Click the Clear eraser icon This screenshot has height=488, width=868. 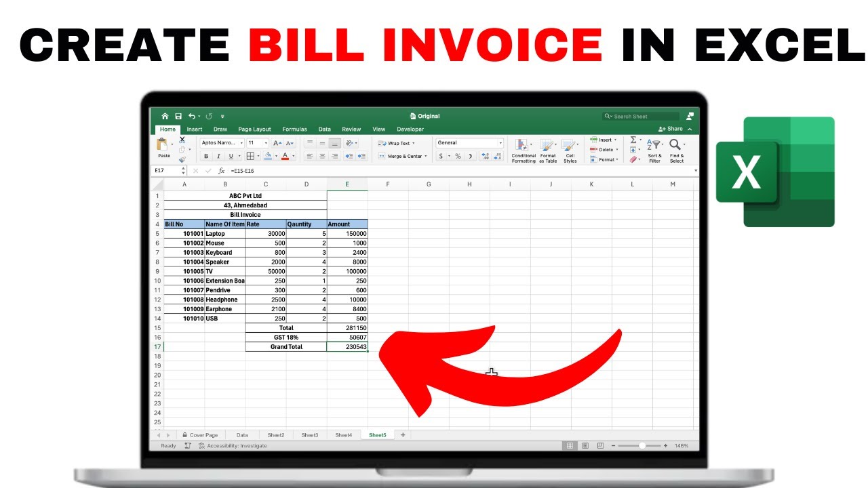pyautogui.click(x=633, y=160)
